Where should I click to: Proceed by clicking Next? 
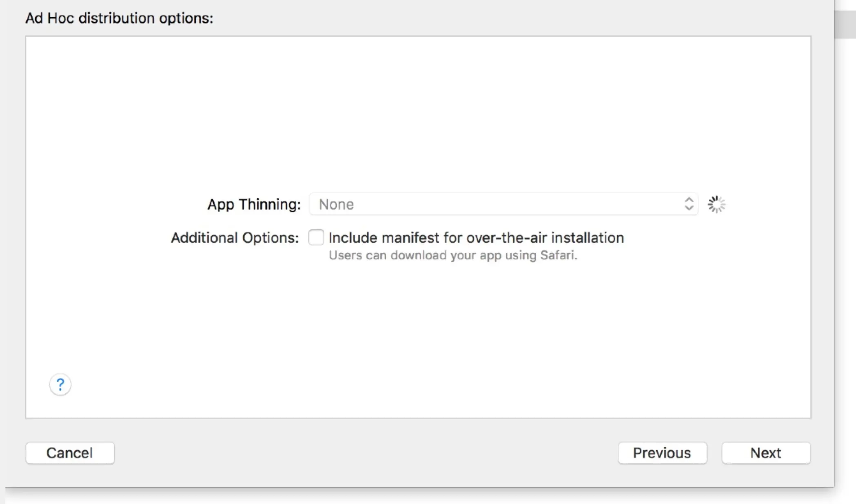(765, 453)
